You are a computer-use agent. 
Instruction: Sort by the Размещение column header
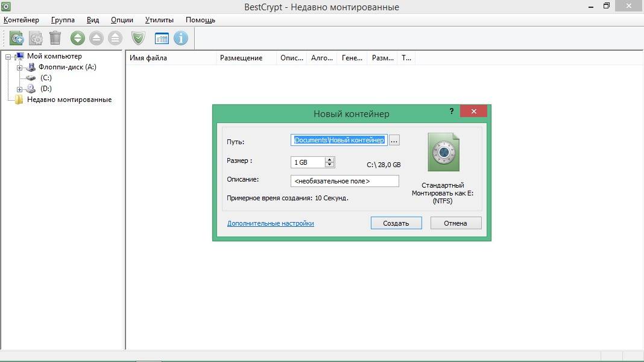[x=247, y=58]
